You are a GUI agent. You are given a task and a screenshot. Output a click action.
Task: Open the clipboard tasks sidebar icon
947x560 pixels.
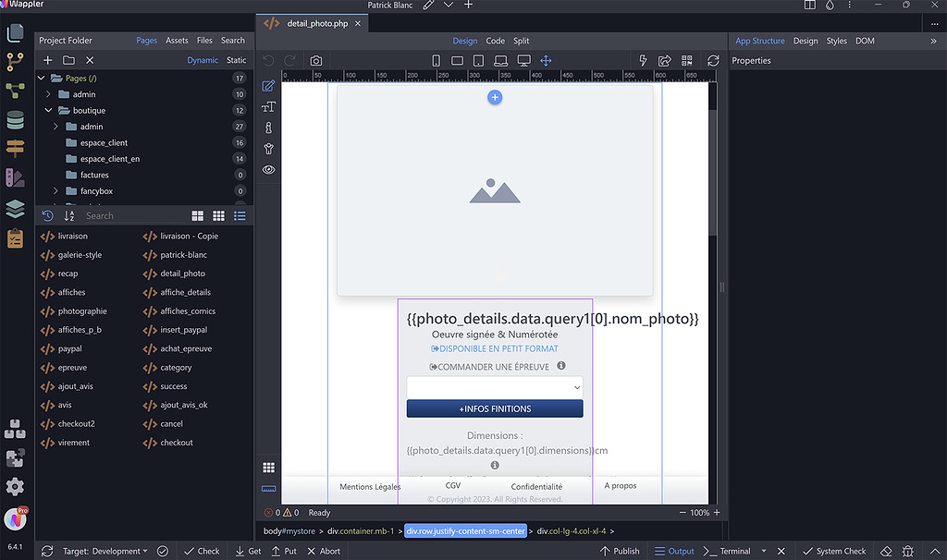[15, 238]
